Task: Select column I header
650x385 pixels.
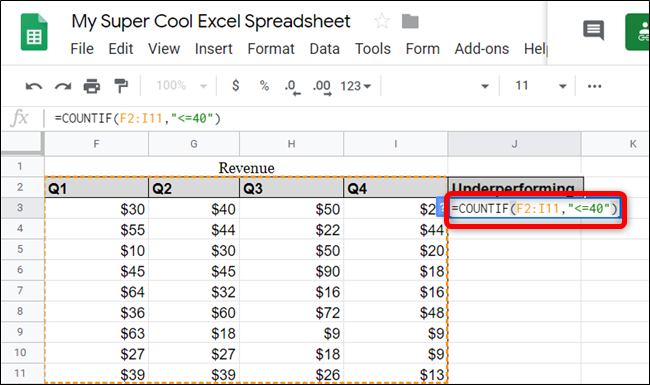Action: [x=395, y=144]
